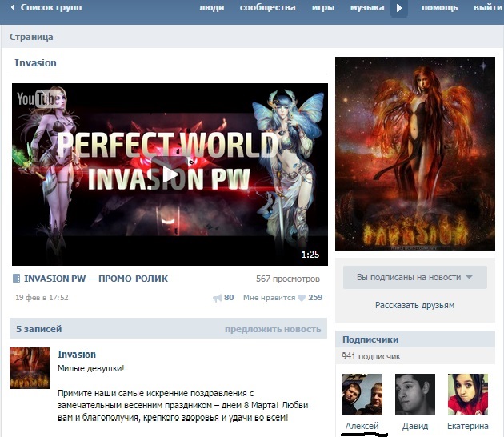Click the megaphone share icon
504x437 pixels.
(x=218, y=298)
